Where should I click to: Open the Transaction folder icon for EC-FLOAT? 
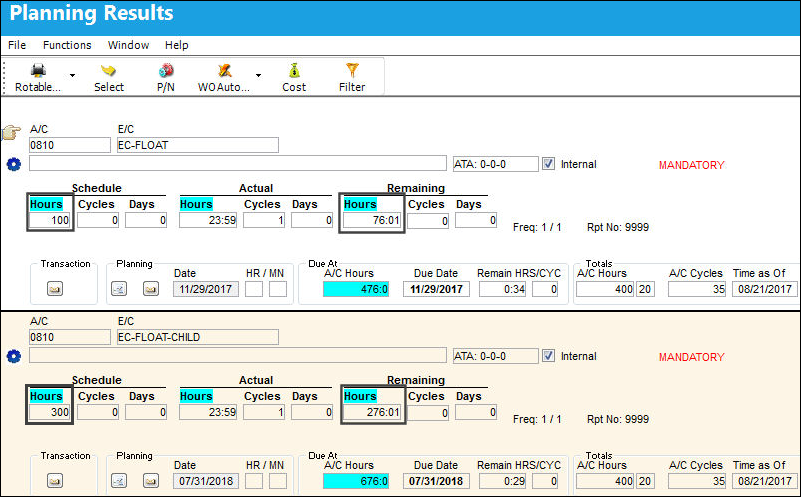[x=55, y=289]
